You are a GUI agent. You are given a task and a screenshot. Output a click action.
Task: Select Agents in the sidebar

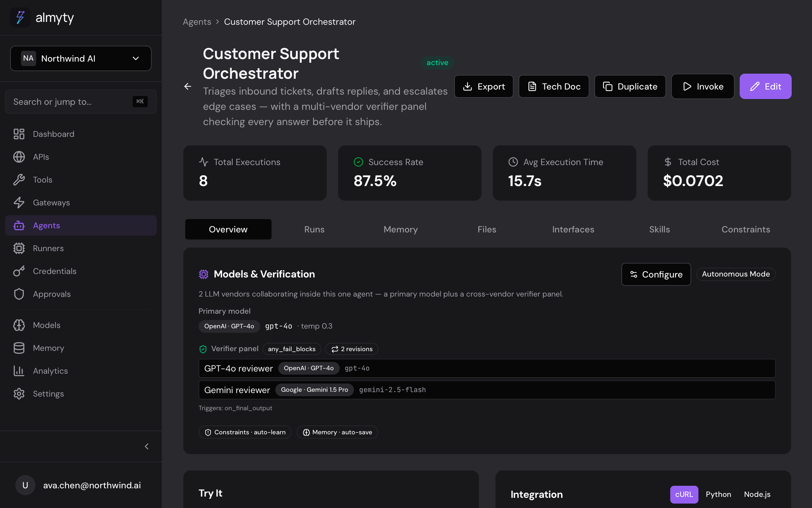pos(81,225)
